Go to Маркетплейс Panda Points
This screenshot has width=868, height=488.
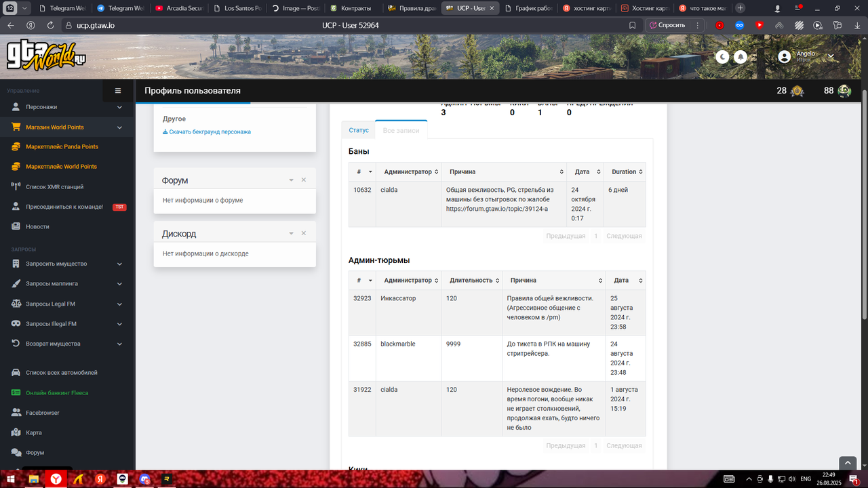62,146
